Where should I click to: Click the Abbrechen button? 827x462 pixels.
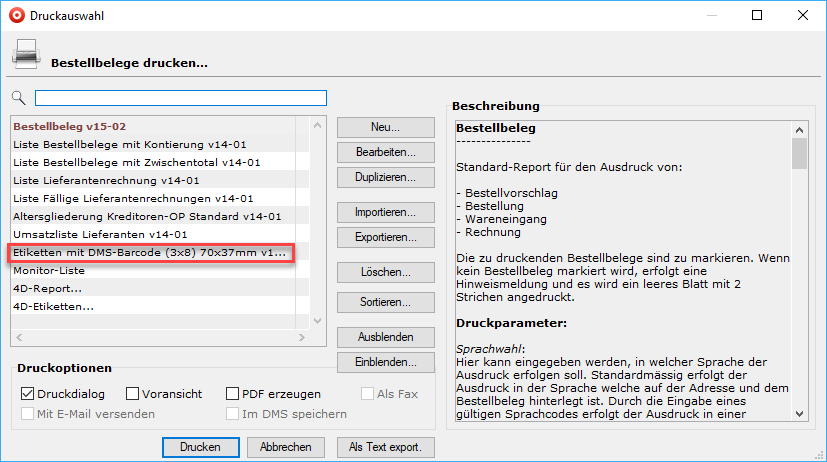286,447
